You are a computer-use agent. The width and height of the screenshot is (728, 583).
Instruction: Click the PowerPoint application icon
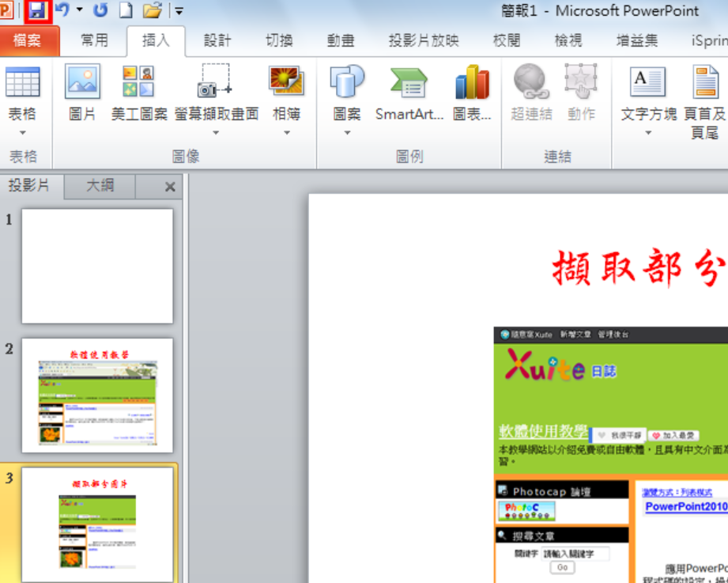pos(6,9)
